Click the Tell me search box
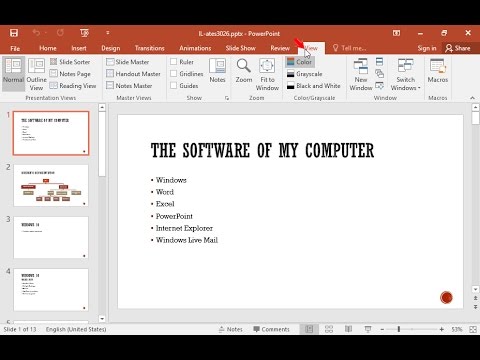Viewport: 480px width, 360px height. click(x=350, y=48)
